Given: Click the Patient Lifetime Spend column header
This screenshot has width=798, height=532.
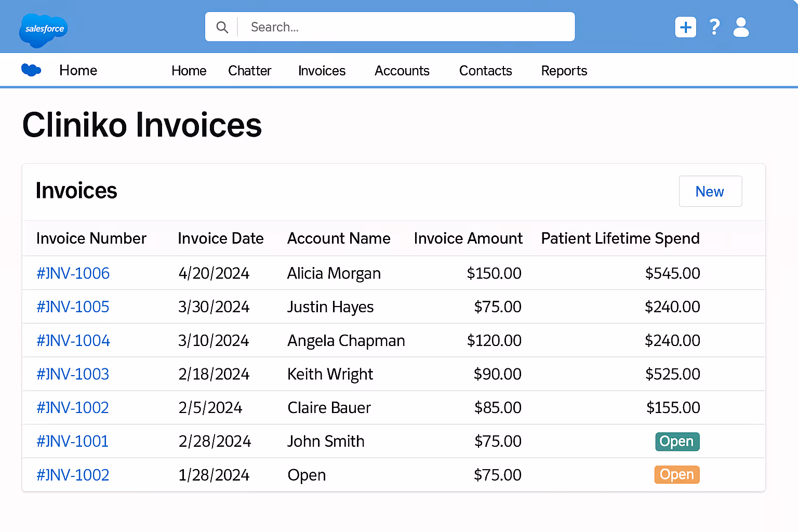Looking at the screenshot, I should (x=620, y=238).
